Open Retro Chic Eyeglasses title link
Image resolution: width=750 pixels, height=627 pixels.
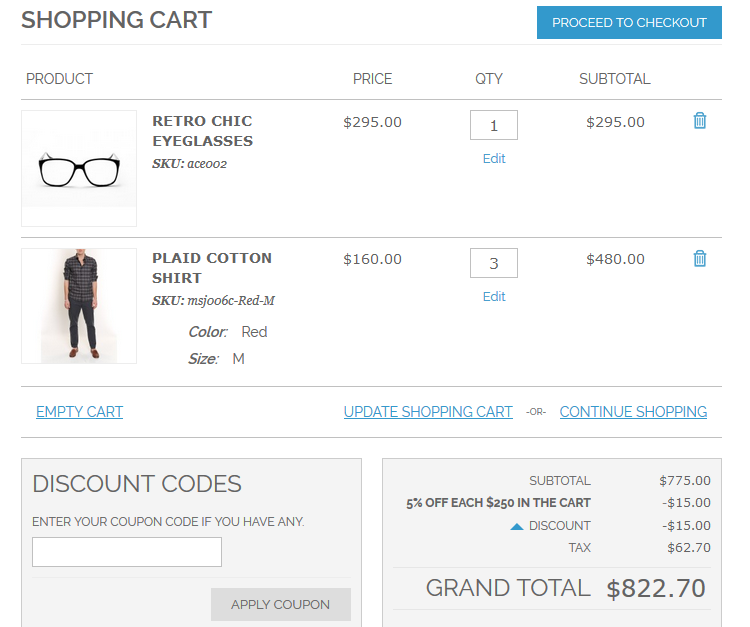[202, 131]
